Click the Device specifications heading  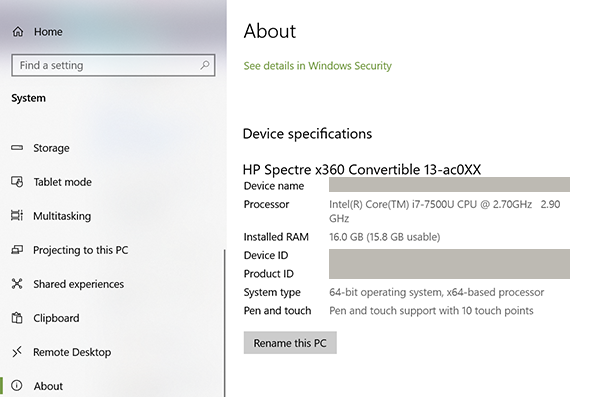pos(307,134)
